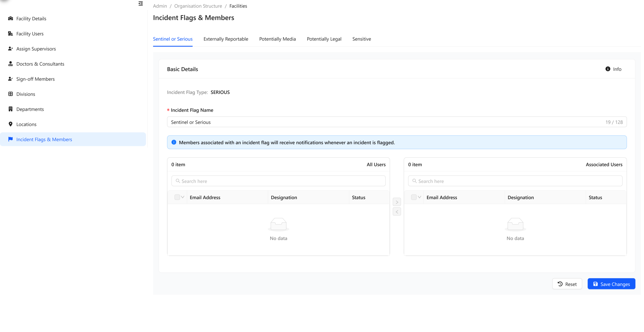Expand selection dropdown arrow in Associated Users header
Viewport: 644px width, 332px height.
tap(419, 197)
